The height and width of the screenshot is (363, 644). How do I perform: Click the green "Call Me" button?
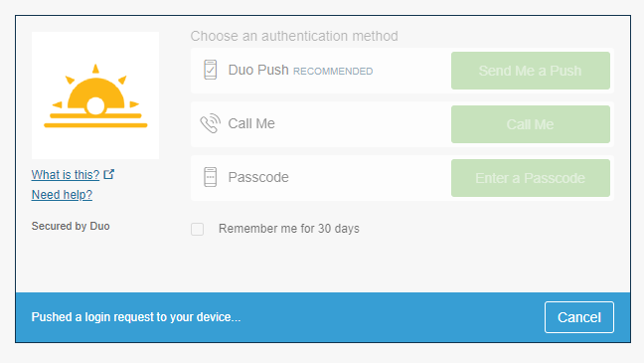click(x=531, y=124)
